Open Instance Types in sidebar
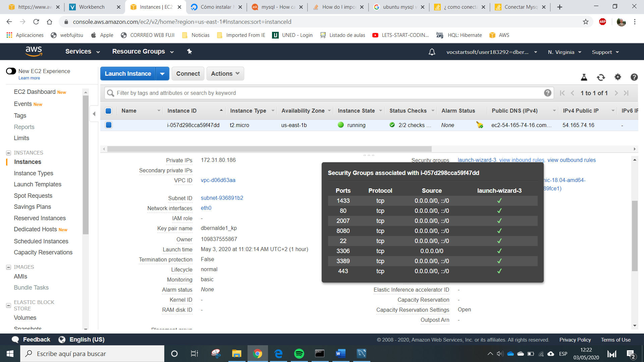Viewport: 644px width, 362px height. [34, 173]
